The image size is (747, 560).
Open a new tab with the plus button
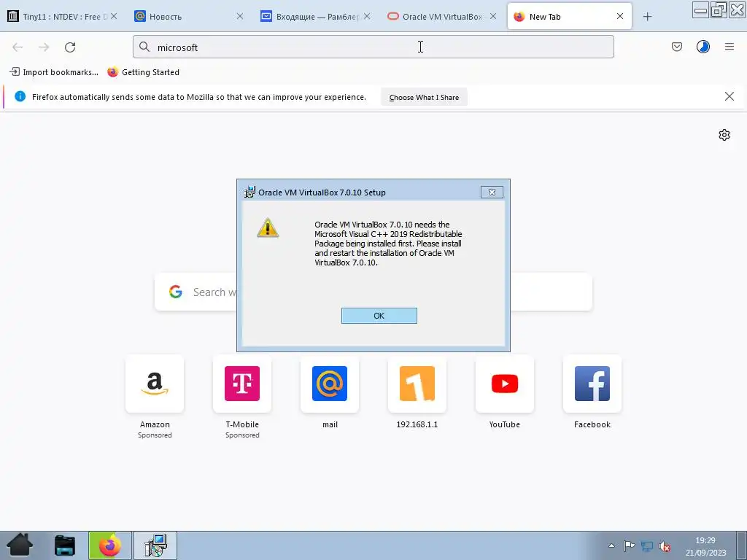click(647, 17)
